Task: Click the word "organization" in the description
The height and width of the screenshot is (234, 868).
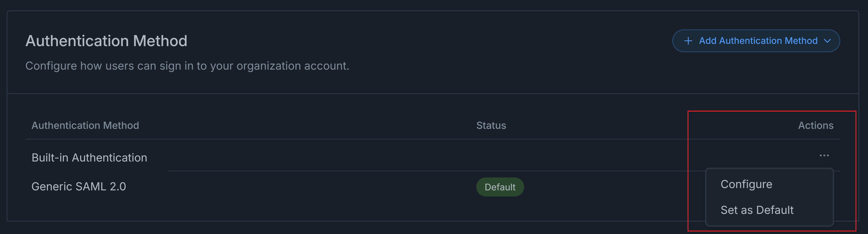Action: pyautogui.click(x=269, y=66)
